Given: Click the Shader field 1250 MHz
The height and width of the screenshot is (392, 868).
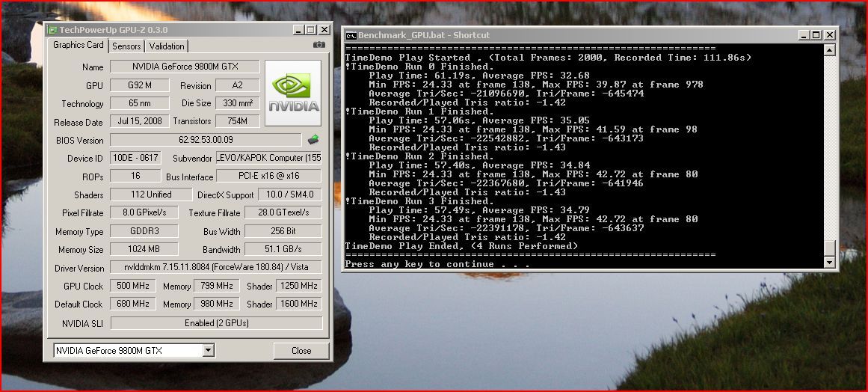Looking at the screenshot, I should (x=298, y=286).
